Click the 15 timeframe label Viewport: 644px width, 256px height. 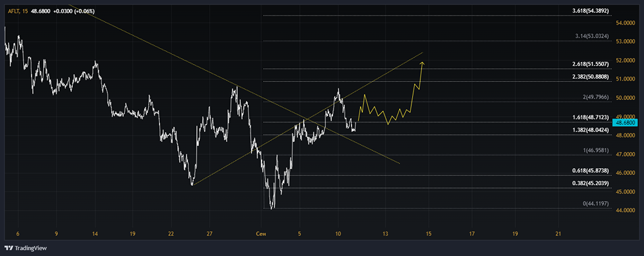point(26,12)
